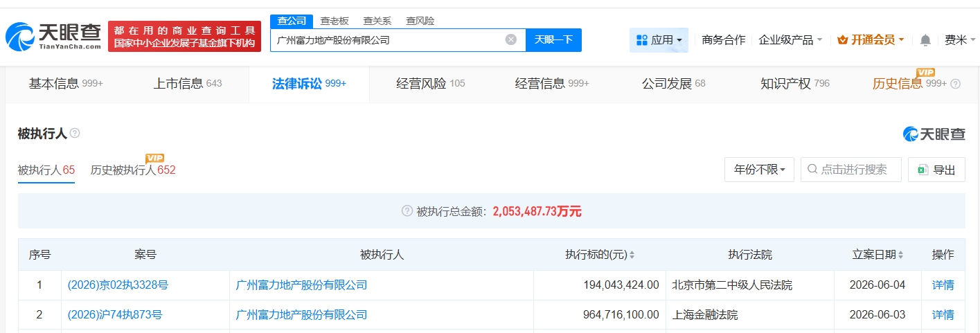Click the 被执行人 column header in the table

(x=382, y=255)
